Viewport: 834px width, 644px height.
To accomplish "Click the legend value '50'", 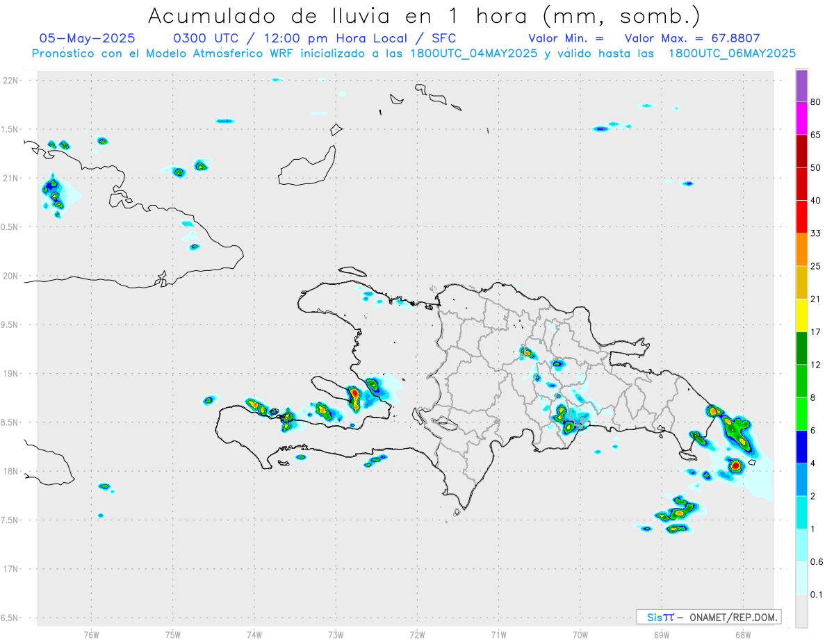I will coord(816,167).
